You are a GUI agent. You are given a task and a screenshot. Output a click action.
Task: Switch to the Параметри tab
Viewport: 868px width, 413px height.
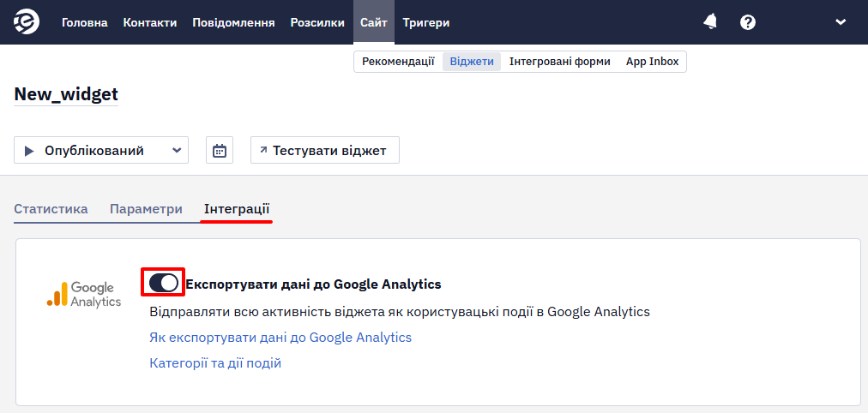(x=146, y=209)
